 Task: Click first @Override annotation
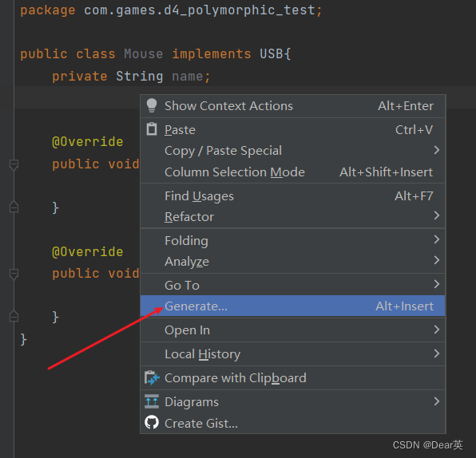click(88, 142)
